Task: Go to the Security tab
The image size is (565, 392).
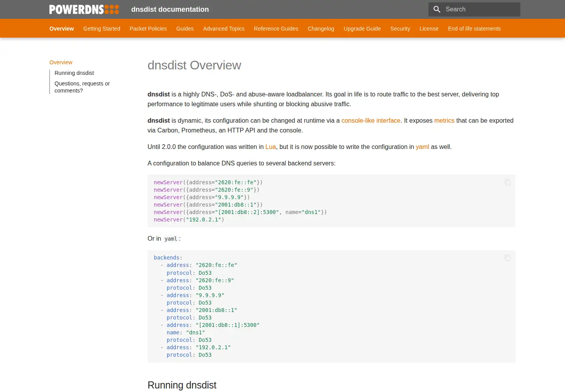Action: point(400,29)
